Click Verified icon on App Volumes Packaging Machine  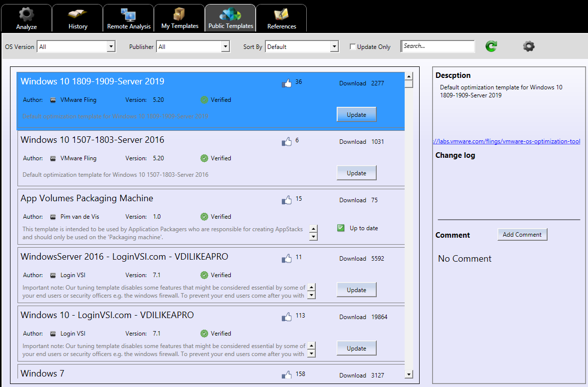tap(204, 217)
